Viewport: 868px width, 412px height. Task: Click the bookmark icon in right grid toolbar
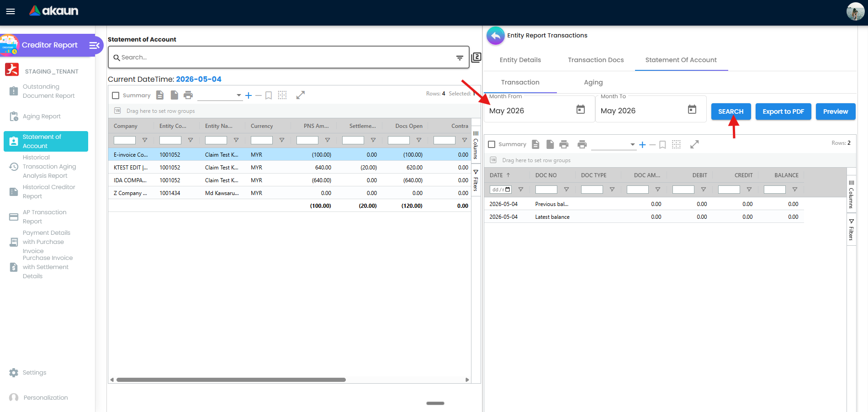662,145
